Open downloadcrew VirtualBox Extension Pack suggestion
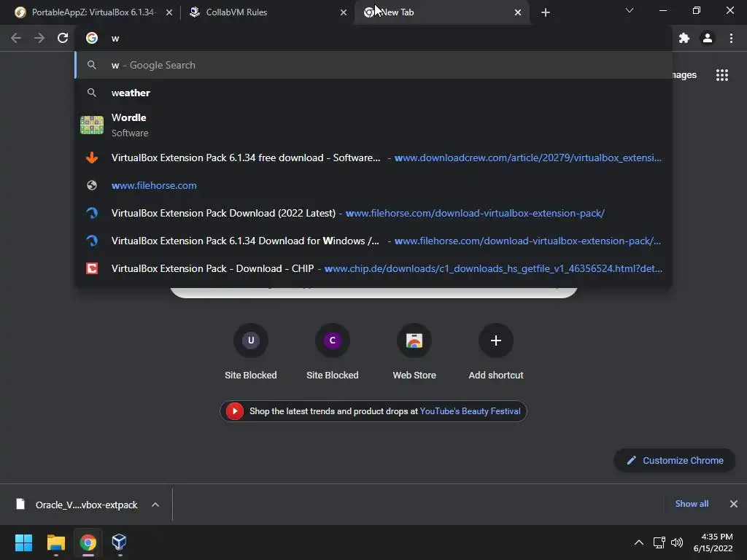The height and width of the screenshot is (560, 747). [x=373, y=157]
